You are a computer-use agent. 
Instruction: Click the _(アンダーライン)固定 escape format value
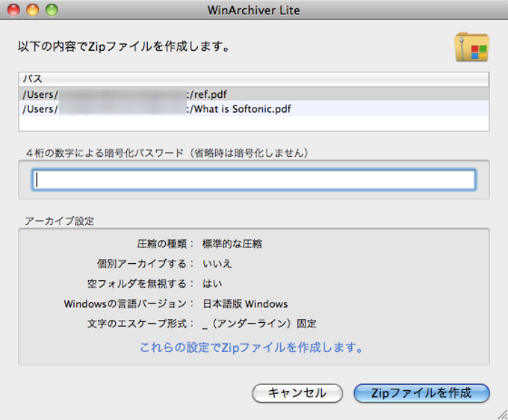point(259,324)
